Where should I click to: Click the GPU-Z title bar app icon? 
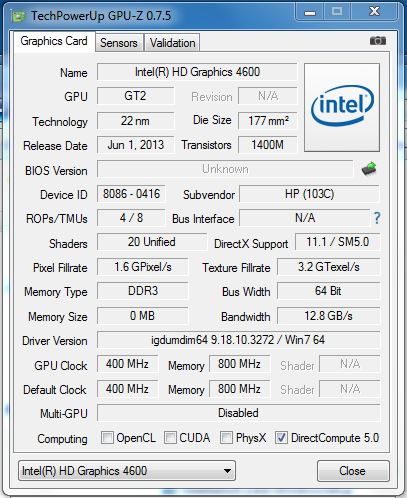point(18,16)
